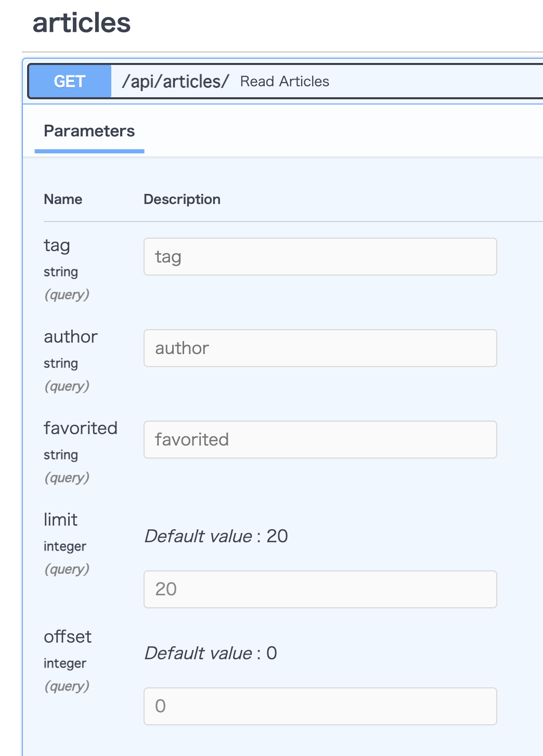Click the Default value : 0 text
The height and width of the screenshot is (756, 543).
point(211,653)
